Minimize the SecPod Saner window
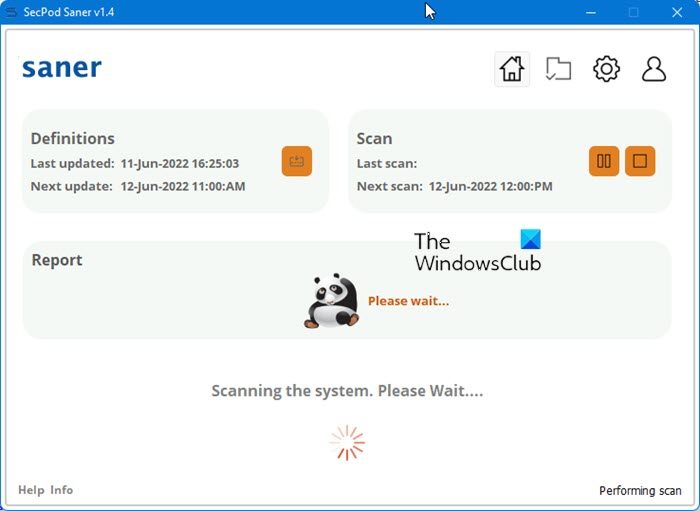The width and height of the screenshot is (700, 511). point(591,12)
